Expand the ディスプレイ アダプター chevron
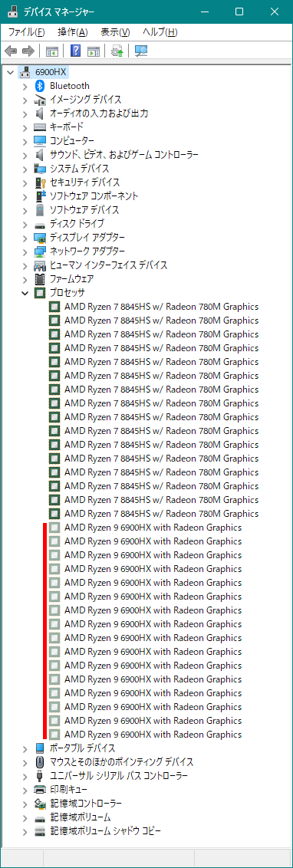Screen dimensions: 293x868 25,238
